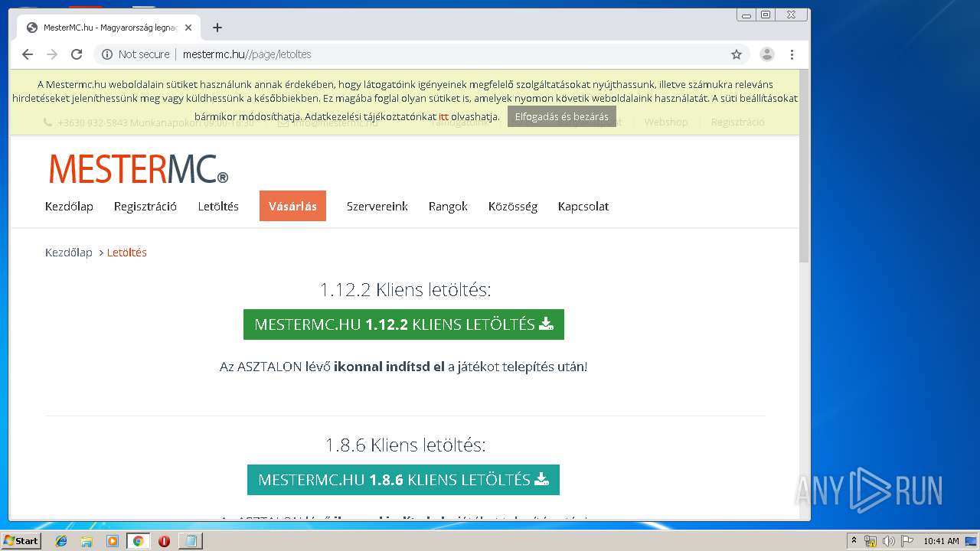Accept cookies with Elfogadás és bezárás
Image resolution: width=980 pixels, height=551 pixels.
pos(562,116)
